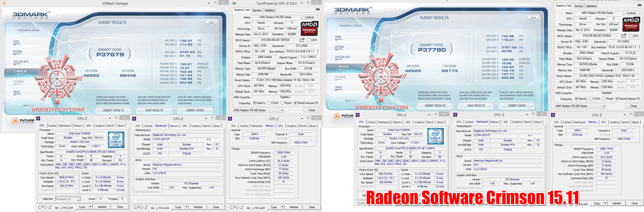The height and width of the screenshot is (212, 644).
Task: Switch to Validation tab in right GPU-Z
Action: tap(591, 6)
